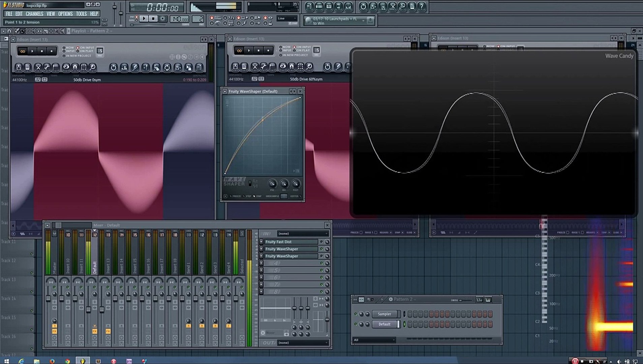Click the main transport record button
The height and width of the screenshot is (364, 643).
(x=162, y=19)
